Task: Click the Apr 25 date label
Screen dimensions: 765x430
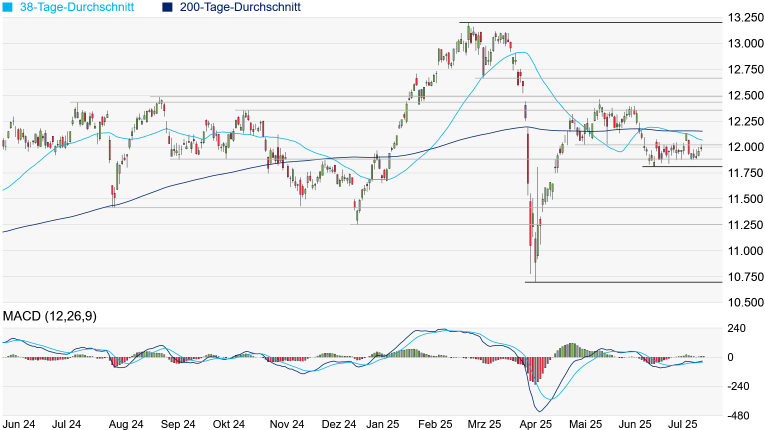Action: point(536,424)
